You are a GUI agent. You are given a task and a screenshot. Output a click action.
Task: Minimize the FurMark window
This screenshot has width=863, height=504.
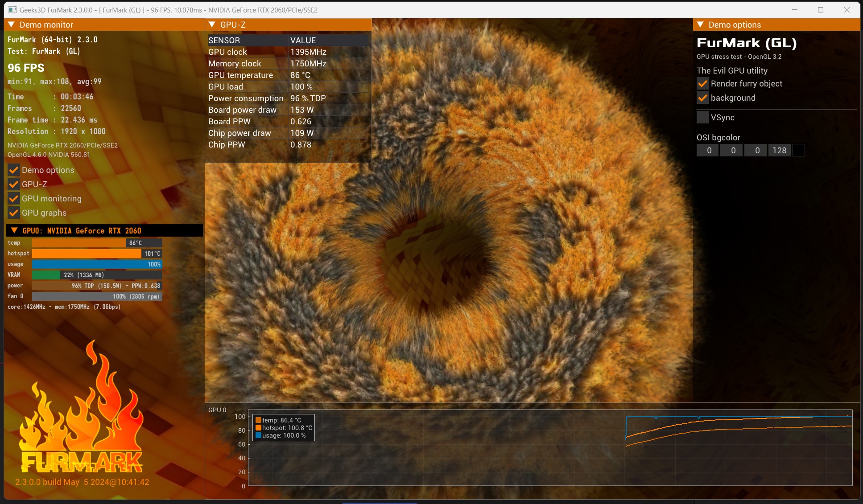click(x=795, y=10)
